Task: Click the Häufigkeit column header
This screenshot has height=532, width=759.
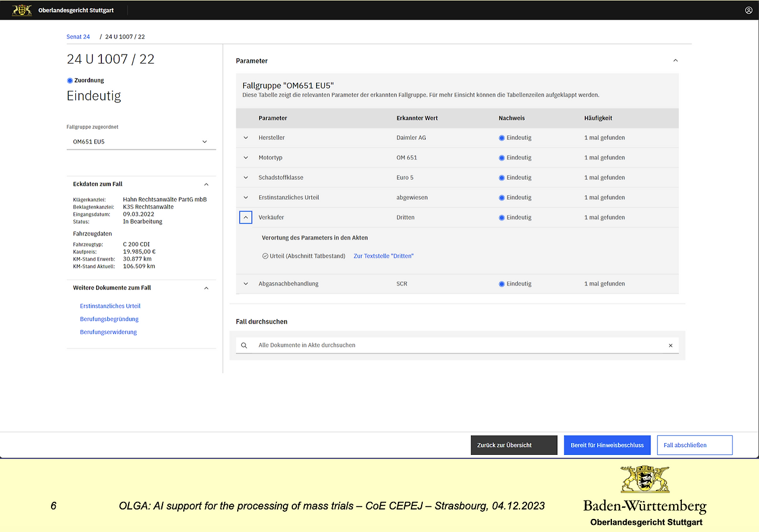Action: [x=598, y=118]
